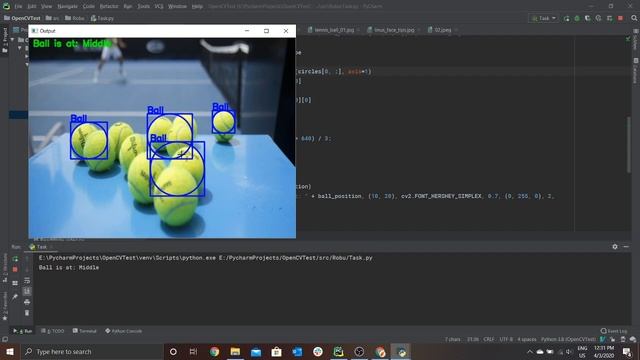Click the concurrency diagram icon in toolbar

coord(609,18)
